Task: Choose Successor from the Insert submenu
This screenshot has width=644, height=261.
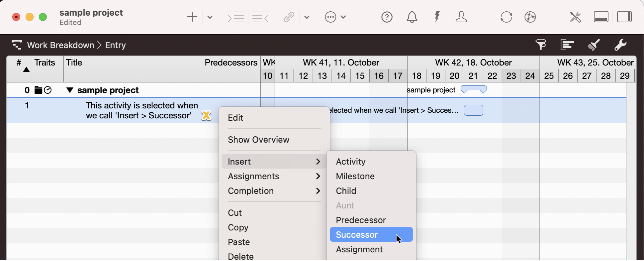Action: point(357,235)
